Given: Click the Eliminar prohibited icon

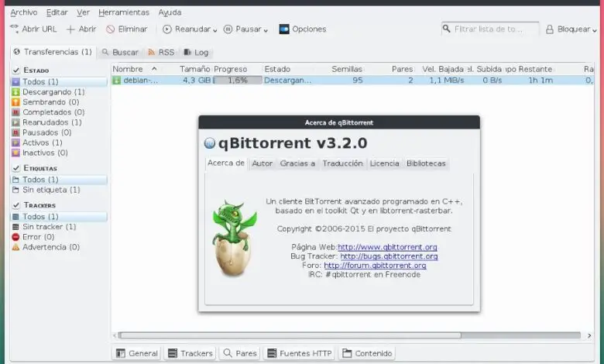Looking at the screenshot, I should coord(110,29).
